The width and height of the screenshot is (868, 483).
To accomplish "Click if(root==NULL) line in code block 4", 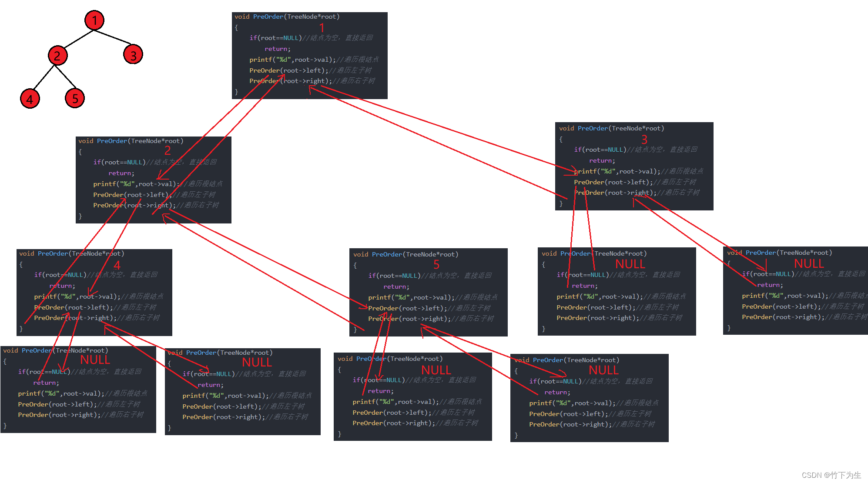I will tap(96, 275).
